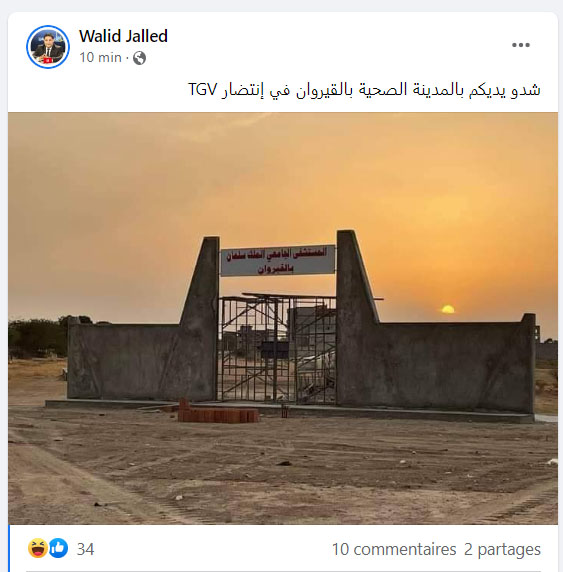Click the hospital sign banner in photo
Viewport: 563px width, 572px height.
(278, 260)
